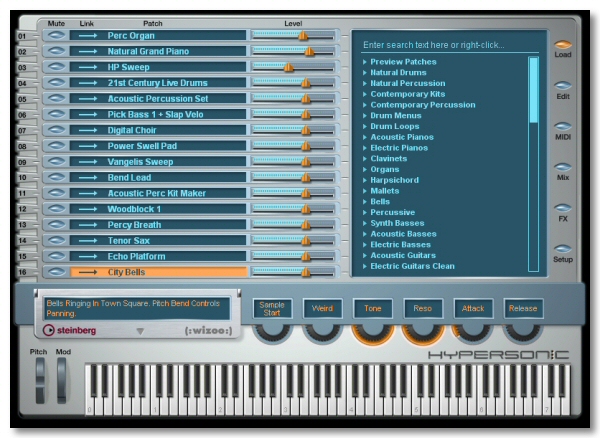
Task: Mute channel 01 Perc Organ
Action: tap(56, 36)
